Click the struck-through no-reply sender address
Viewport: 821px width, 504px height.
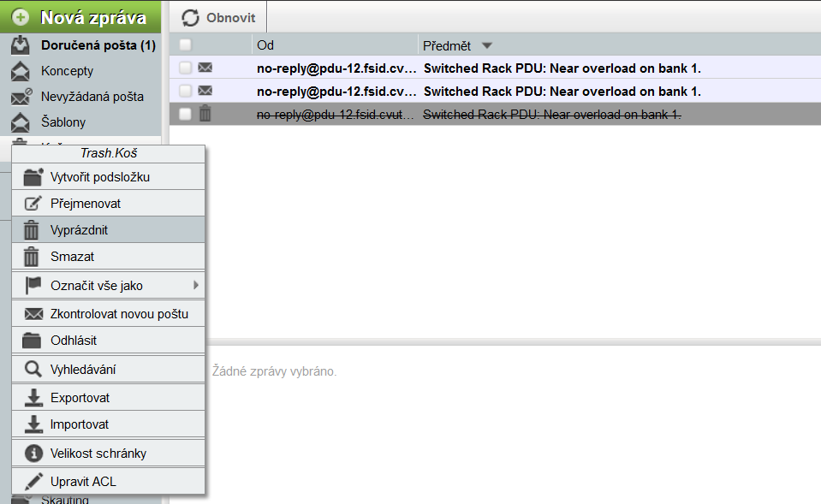pos(335,114)
